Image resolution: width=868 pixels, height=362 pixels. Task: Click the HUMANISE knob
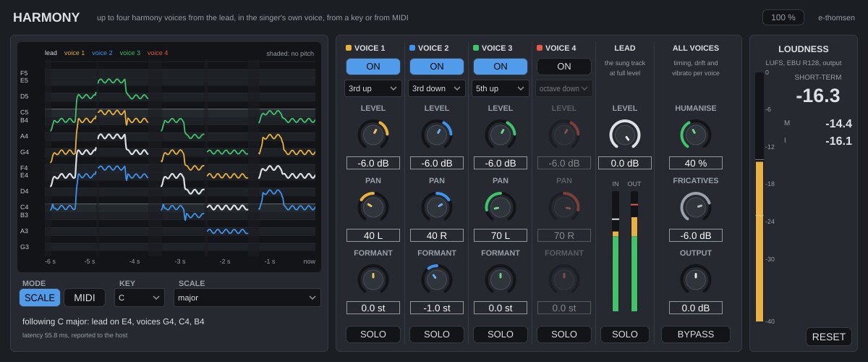[x=696, y=135]
